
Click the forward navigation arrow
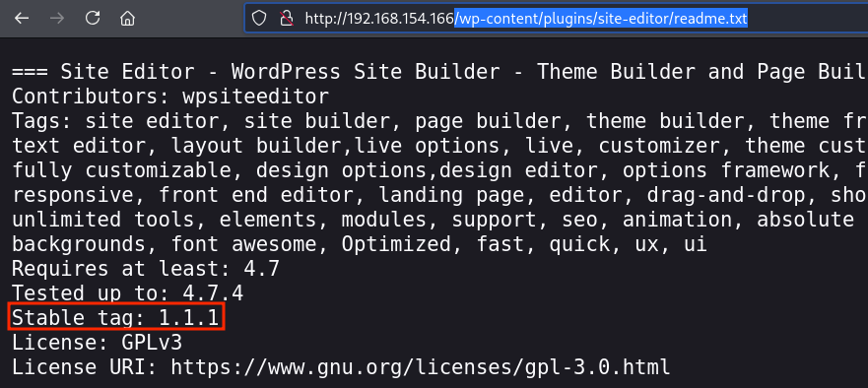57,19
